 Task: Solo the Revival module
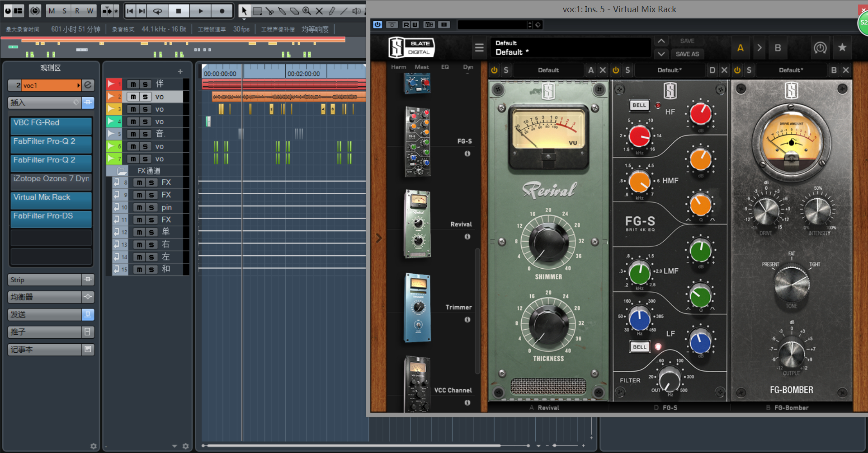point(506,70)
